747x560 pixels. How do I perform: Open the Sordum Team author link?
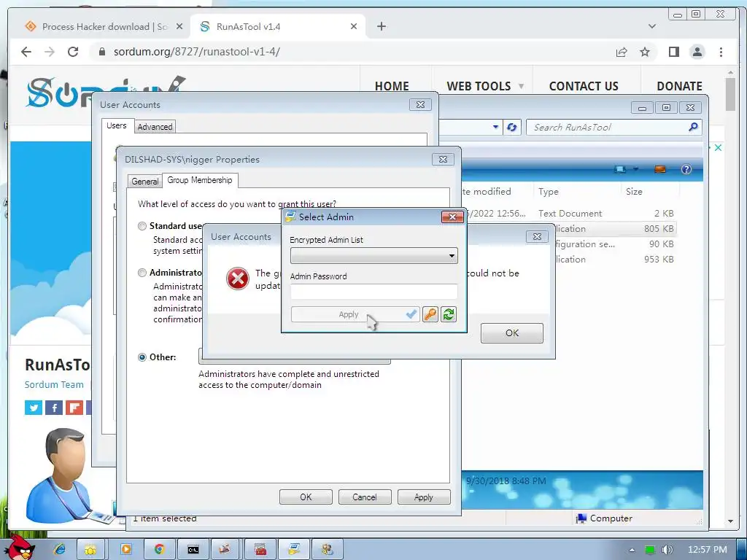(x=54, y=384)
